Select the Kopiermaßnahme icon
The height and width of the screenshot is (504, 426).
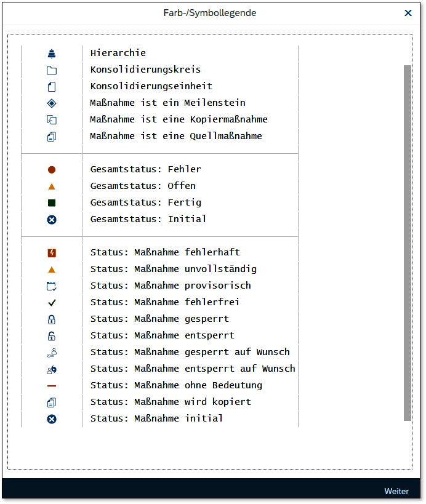click(x=52, y=120)
